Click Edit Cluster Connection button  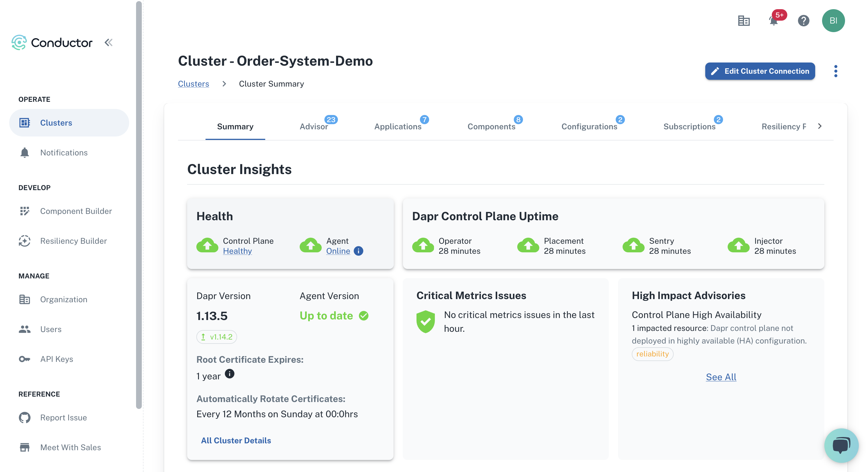tap(760, 71)
